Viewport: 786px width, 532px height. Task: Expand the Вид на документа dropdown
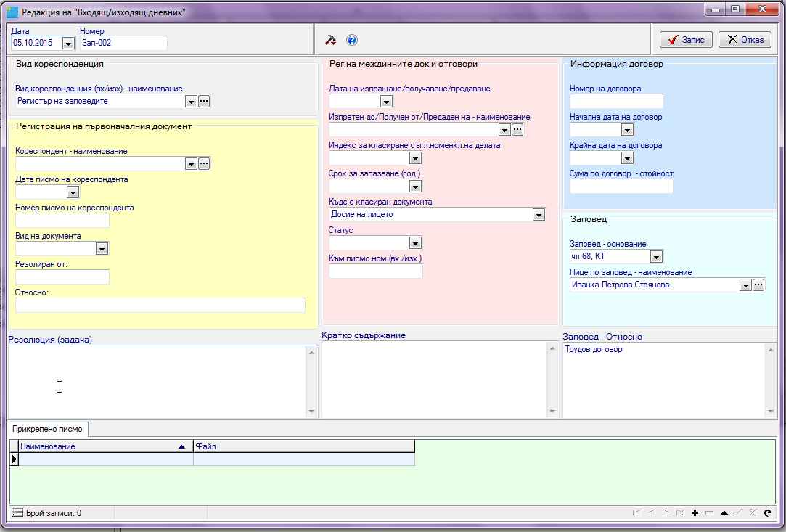[x=102, y=249]
